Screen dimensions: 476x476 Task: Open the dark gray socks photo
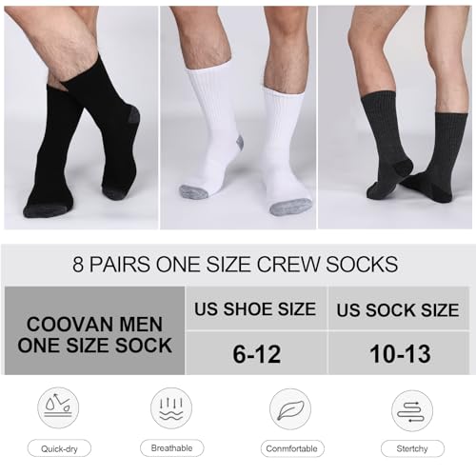(x=395, y=117)
